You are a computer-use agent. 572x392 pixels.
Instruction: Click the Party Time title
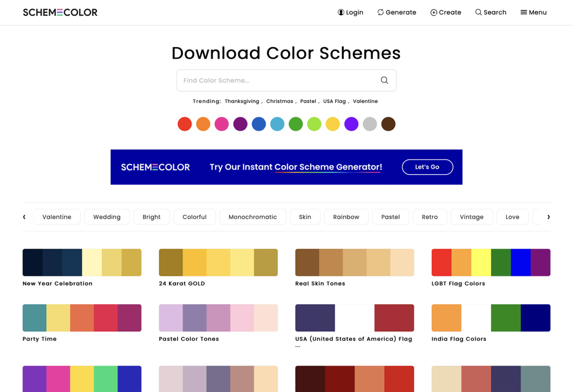tap(40, 339)
